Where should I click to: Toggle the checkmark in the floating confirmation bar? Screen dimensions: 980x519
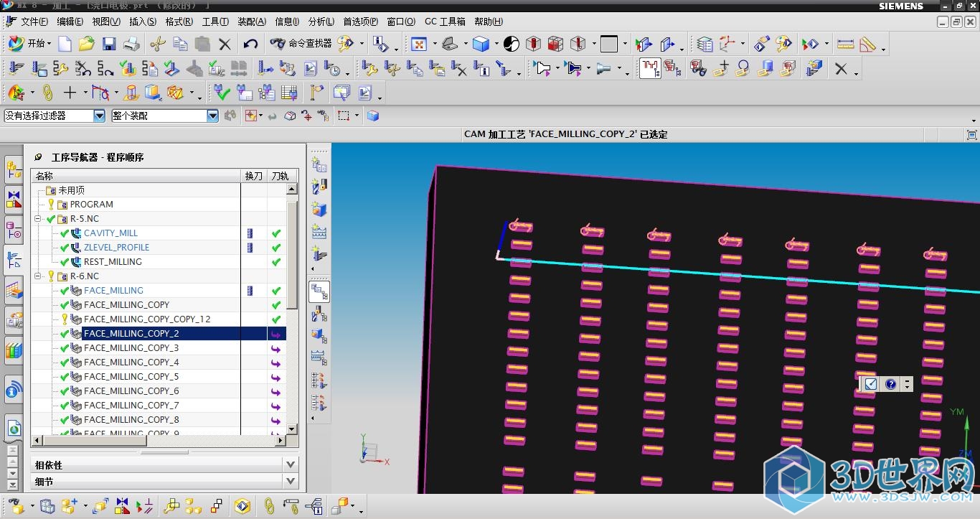click(870, 384)
